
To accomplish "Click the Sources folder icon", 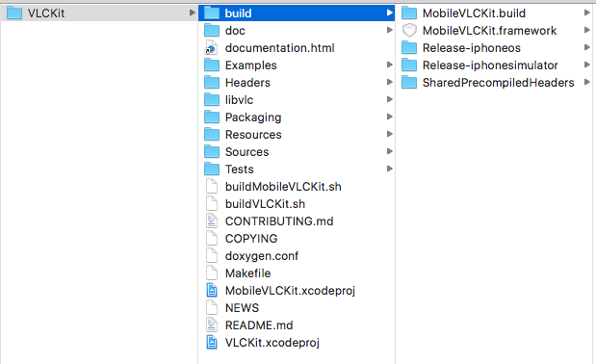I will pyautogui.click(x=212, y=152).
